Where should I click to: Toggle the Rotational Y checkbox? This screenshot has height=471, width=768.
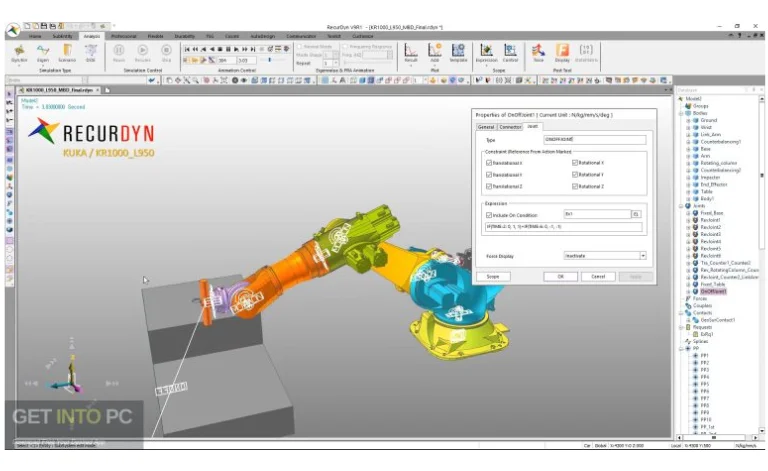[575, 174]
